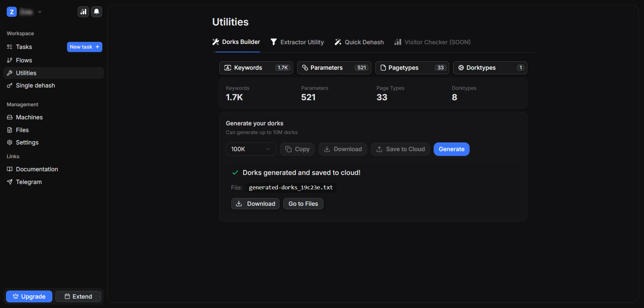Click the Flows branch item
The width and height of the screenshot is (644, 308).
(x=24, y=60)
